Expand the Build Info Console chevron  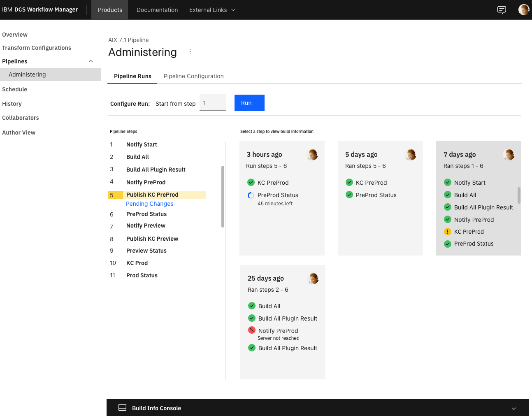click(x=514, y=408)
